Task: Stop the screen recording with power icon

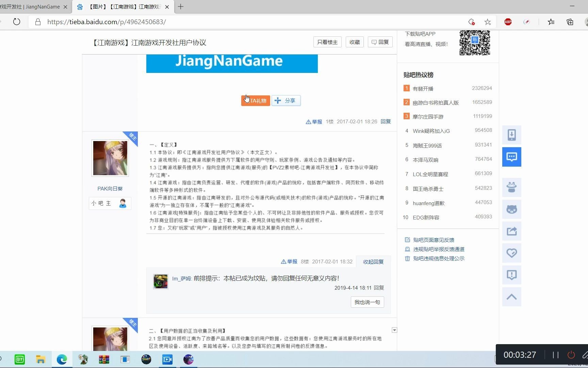Action: coord(571,355)
